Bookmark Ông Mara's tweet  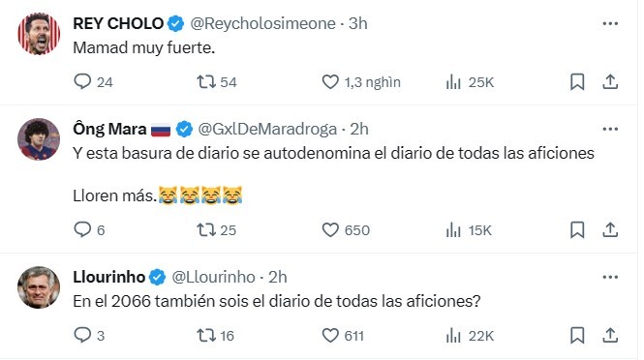(x=577, y=229)
